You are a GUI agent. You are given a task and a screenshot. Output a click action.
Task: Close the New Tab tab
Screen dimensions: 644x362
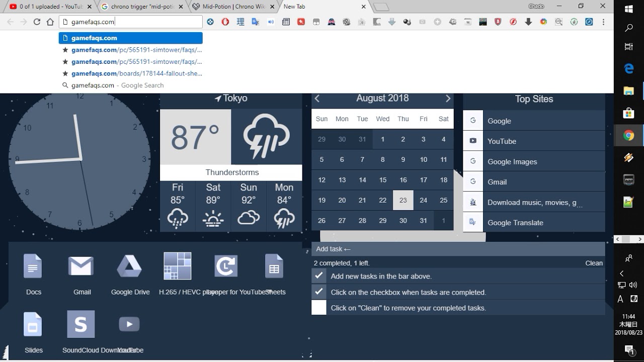coord(364,7)
